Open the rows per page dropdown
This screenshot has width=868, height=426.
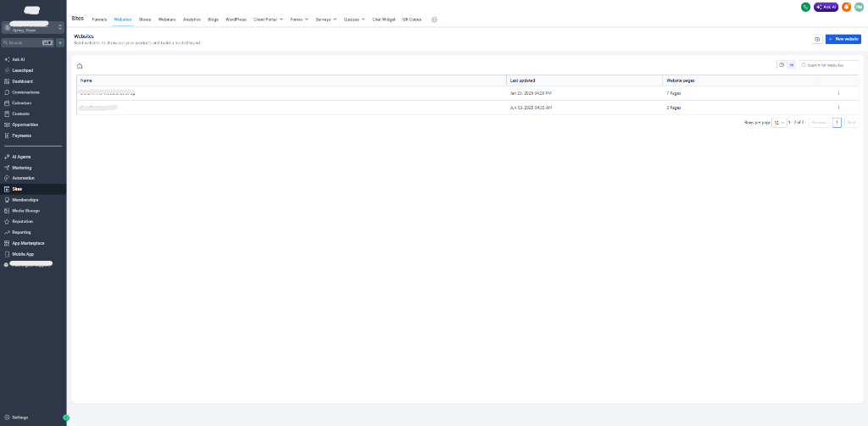point(779,123)
